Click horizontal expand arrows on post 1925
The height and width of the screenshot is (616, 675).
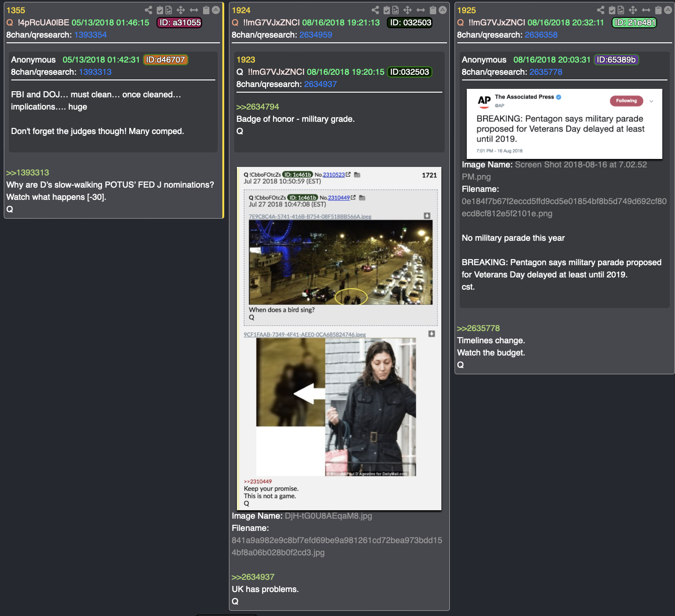click(646, 10)
